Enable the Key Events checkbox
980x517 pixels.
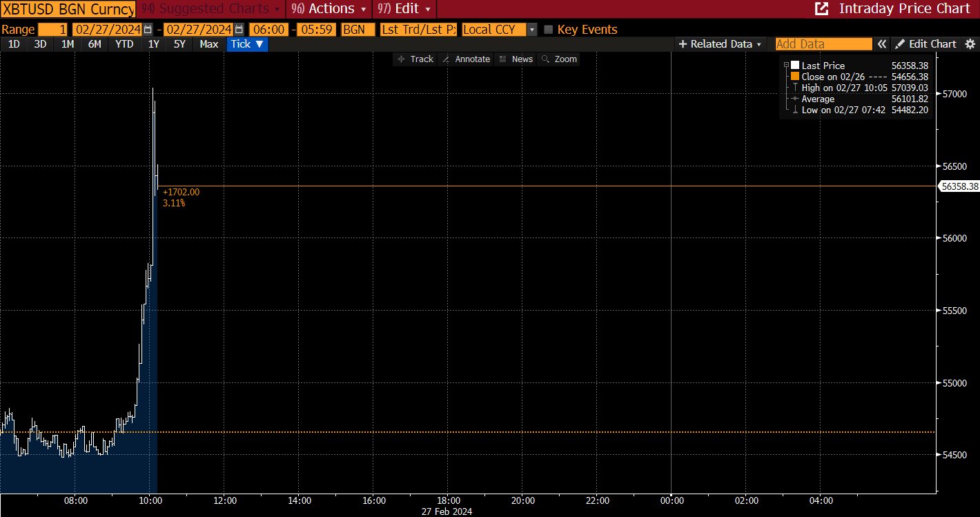(549, 30)
